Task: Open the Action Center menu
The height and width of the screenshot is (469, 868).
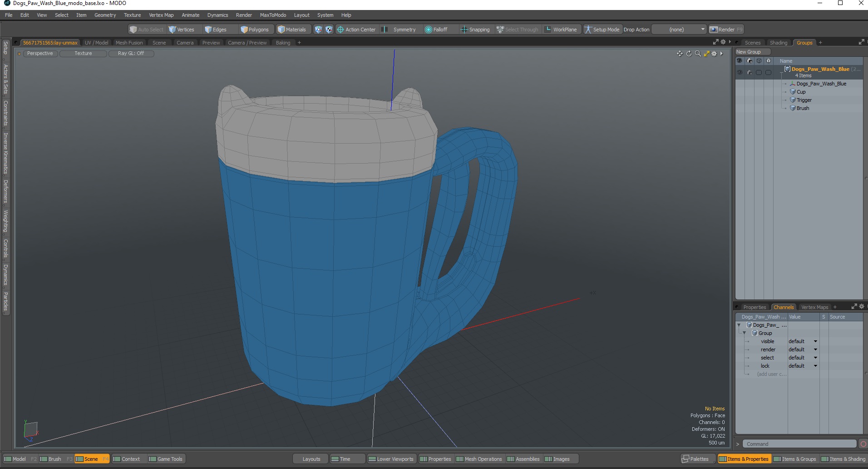Action: click(356, 30)
